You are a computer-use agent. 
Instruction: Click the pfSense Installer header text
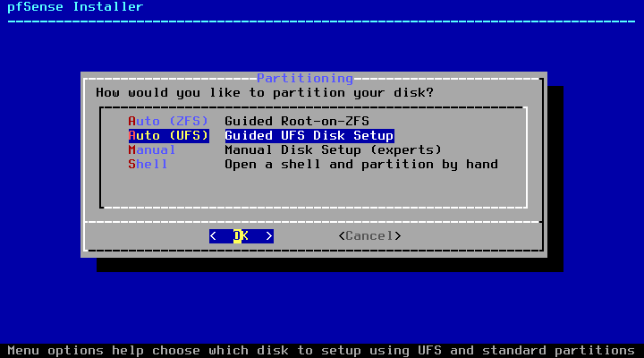(x=72, y=7)
